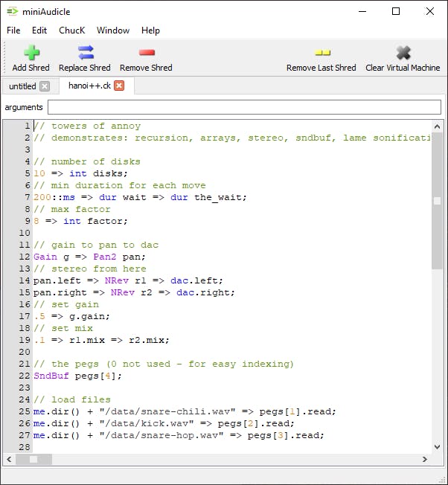Click "/data/snare-hop.wav" string

tap(161, 435)
